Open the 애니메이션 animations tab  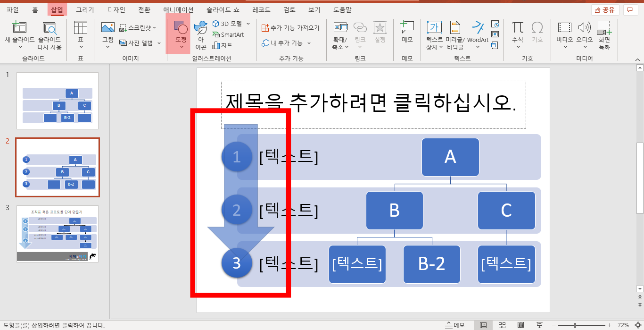tap(178, 9)
